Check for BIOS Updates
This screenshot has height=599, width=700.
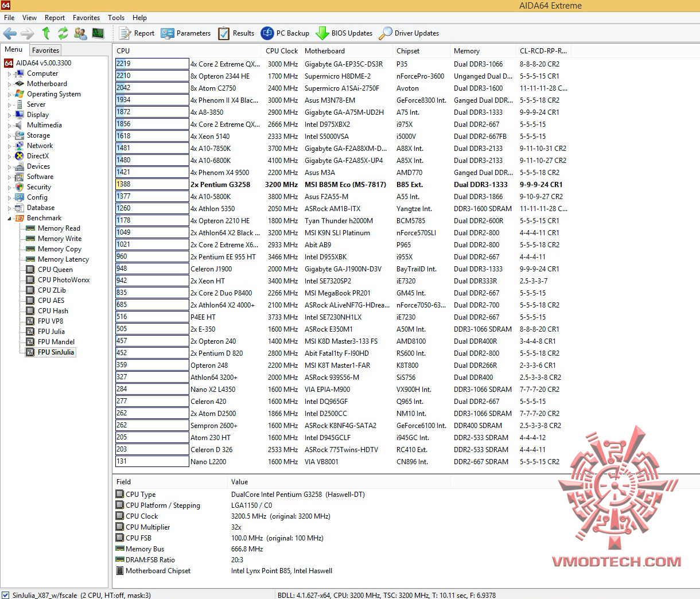pos(344,33)
